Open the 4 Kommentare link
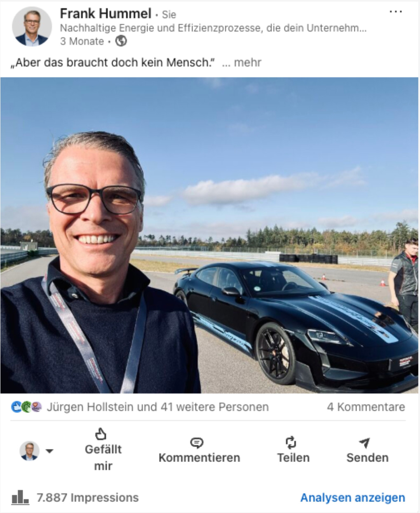Viewport: 420px width, 513px height. pos(366,407)
